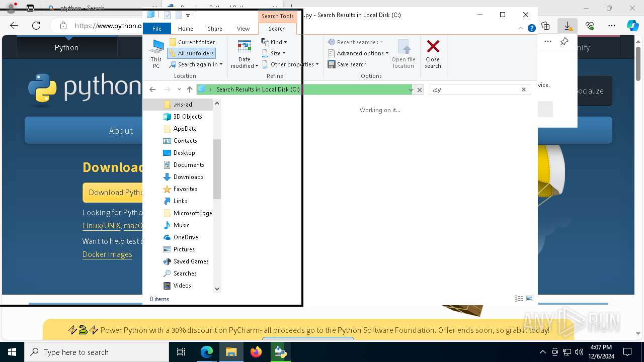Switch to the Home ribbon tab
644x362 pixels.
tap(185, 29)
